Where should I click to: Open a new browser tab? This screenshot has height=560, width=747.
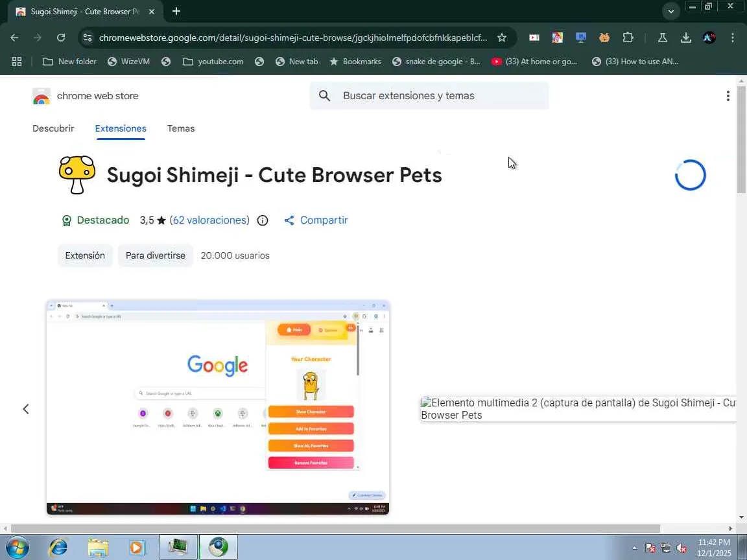coord(176,12)
